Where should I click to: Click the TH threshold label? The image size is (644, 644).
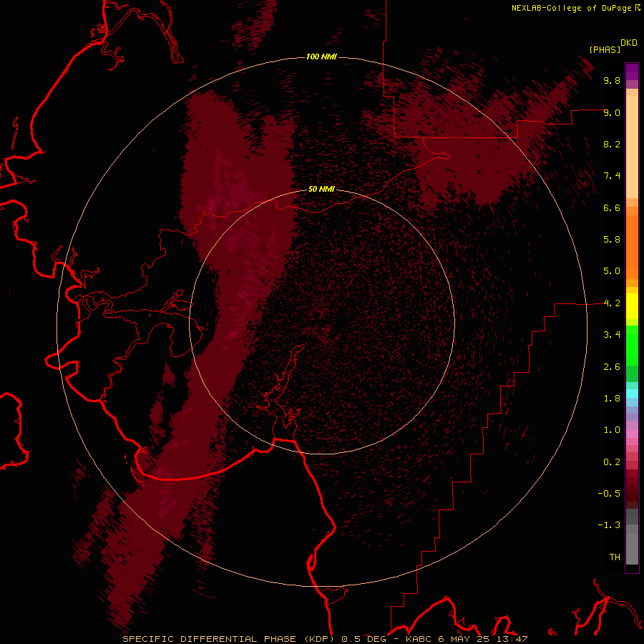point(615,557)
